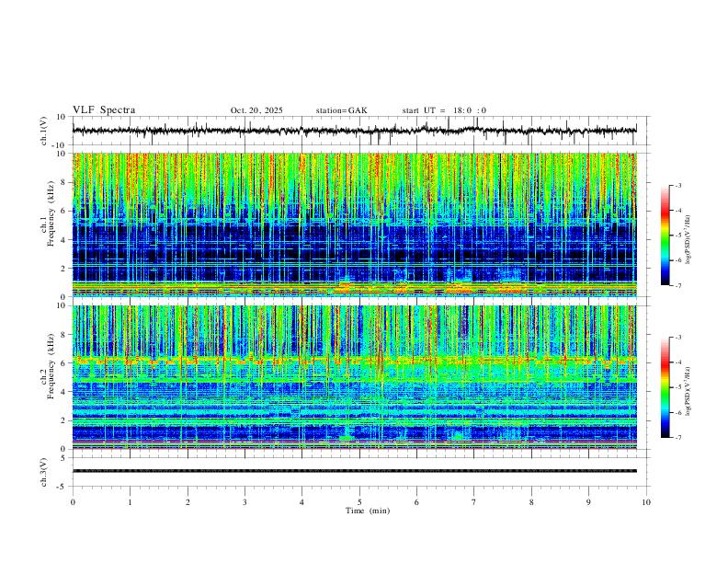Click time axis tick label '7'
The image size is (728, 563).
(474, 502)
